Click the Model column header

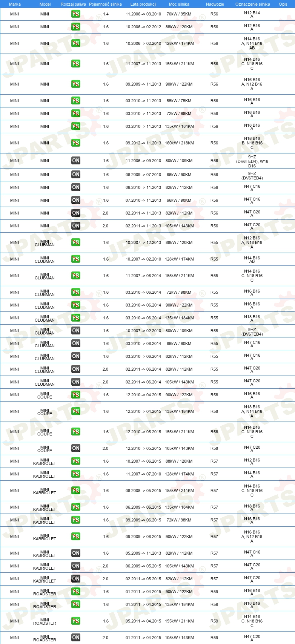[45, 4]
